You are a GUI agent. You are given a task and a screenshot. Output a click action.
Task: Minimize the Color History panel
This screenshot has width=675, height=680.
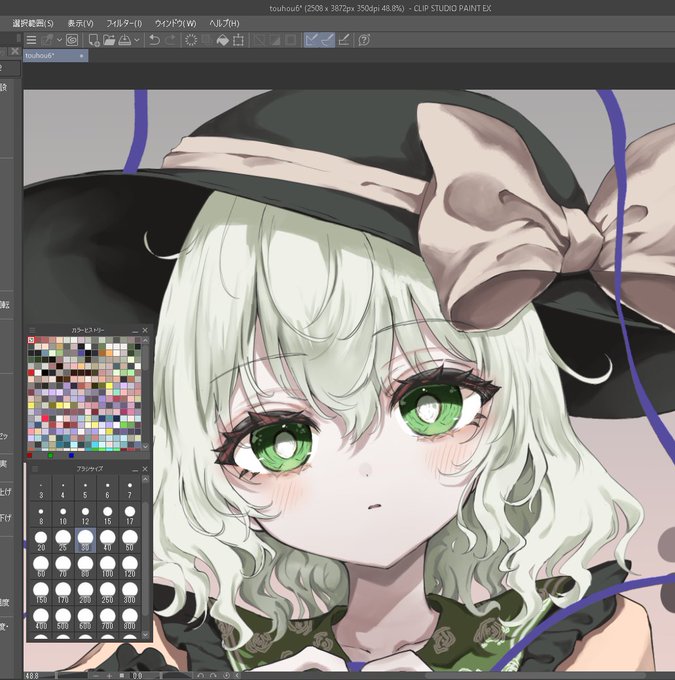tap(135, 331)
